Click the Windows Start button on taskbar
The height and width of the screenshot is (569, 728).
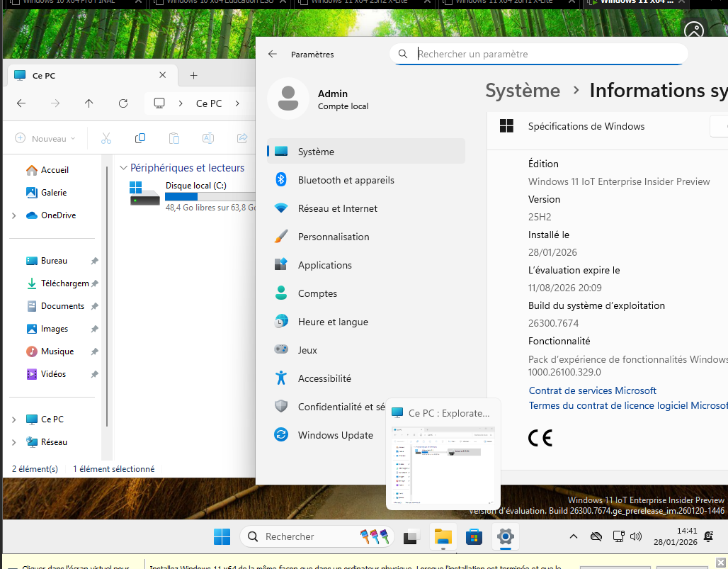pos(222,536)
